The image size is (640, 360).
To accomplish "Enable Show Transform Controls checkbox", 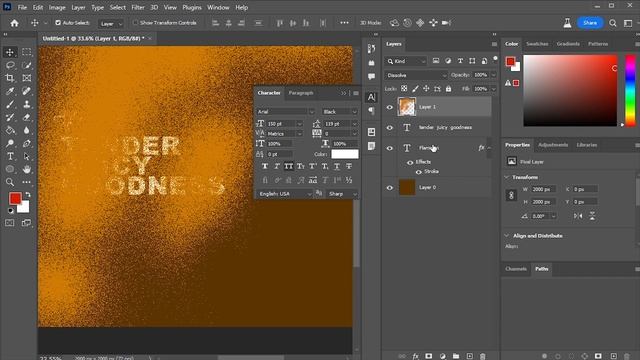I will [x=135, y=23].
